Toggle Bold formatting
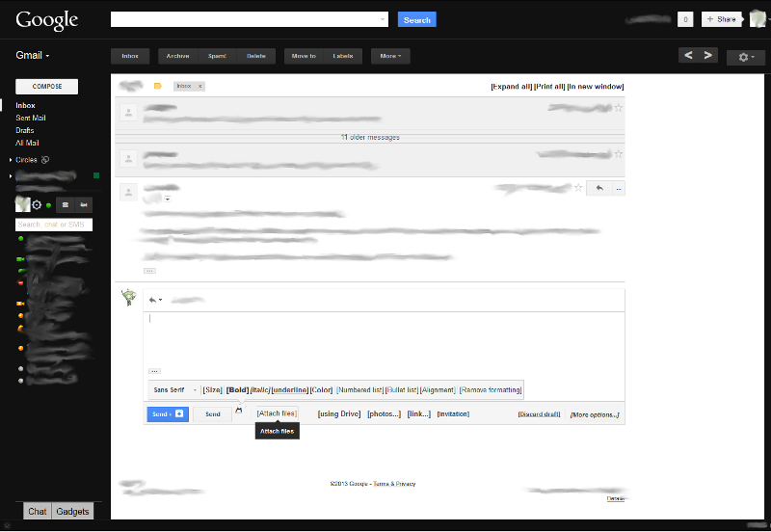Screen dimensions: 771x532 pyautogui.click(x=237, y=390)
